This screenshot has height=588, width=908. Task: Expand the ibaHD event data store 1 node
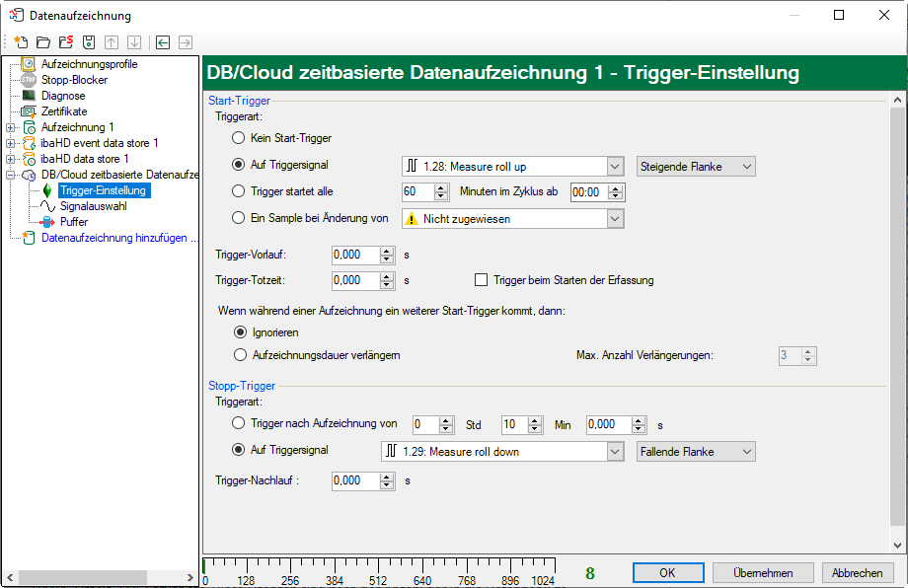pyautogui.click(x=11, y=143)
